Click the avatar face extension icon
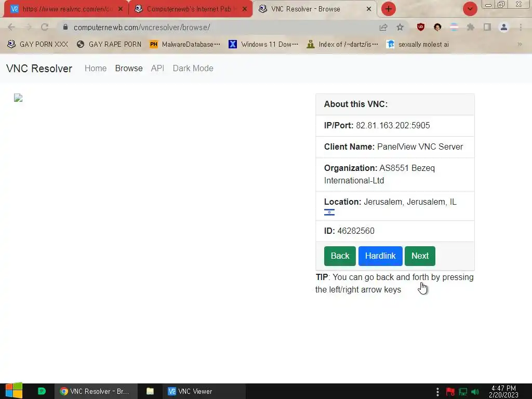 point(437,27)
